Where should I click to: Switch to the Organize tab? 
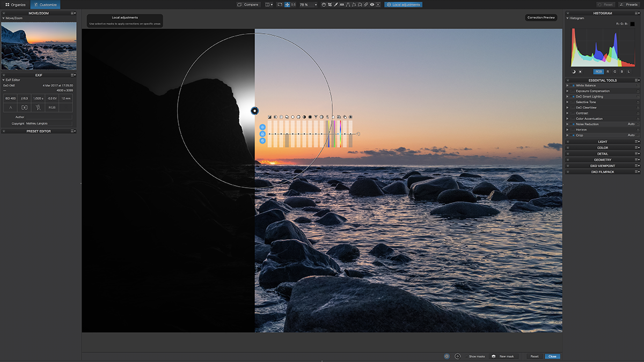pyautogui.click(x=16, y=4)
